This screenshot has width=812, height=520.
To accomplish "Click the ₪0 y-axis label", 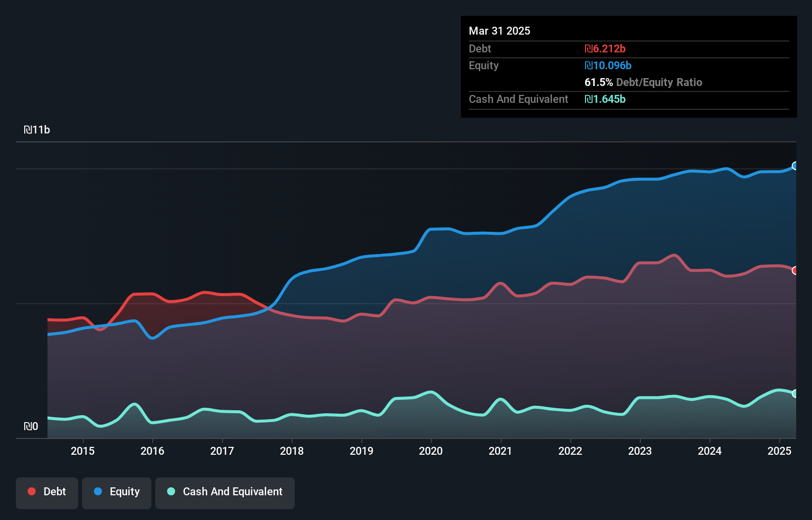I will (31, 426).
